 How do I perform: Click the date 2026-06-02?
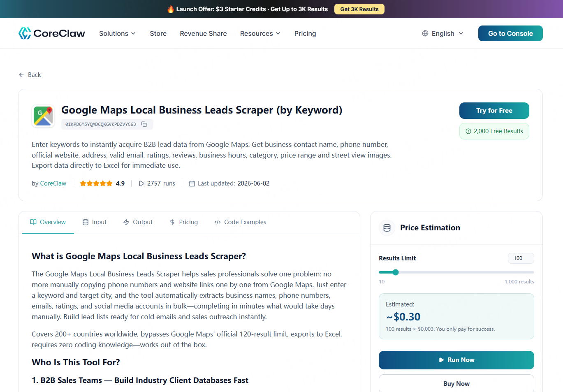253,183
